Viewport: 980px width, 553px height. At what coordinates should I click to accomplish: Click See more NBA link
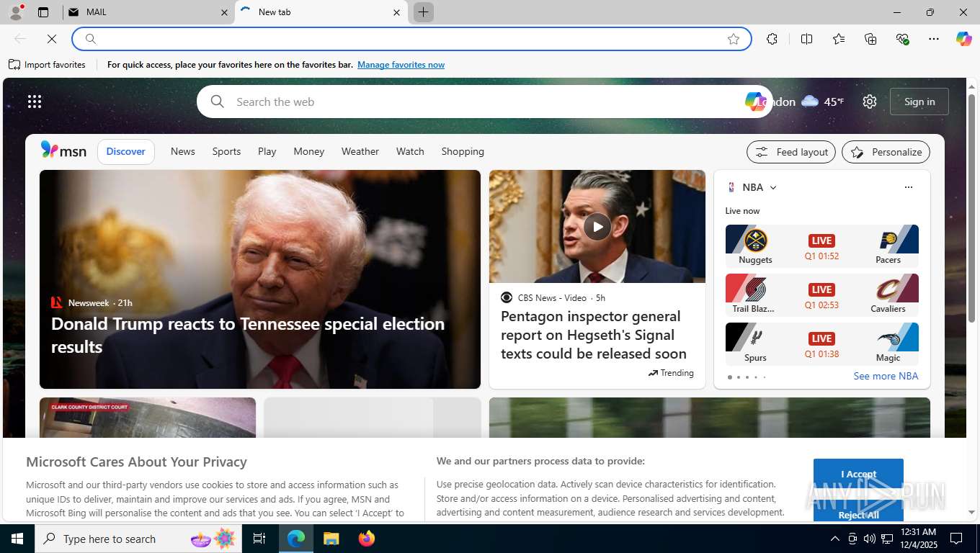click(886, 376)
